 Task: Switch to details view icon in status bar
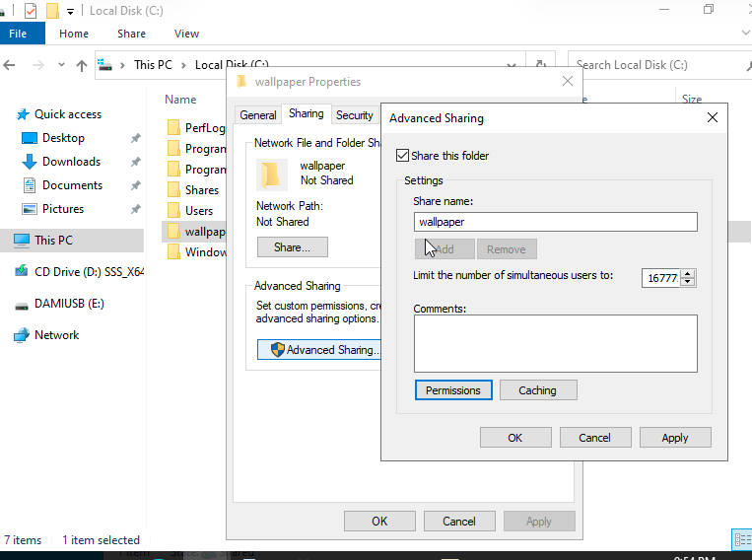(742, 539)
